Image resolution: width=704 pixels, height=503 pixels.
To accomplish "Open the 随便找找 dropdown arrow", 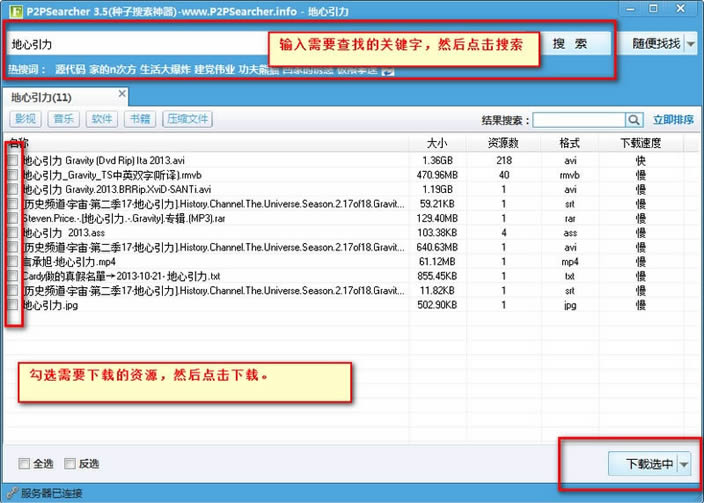I will click(x=691, y=44).
